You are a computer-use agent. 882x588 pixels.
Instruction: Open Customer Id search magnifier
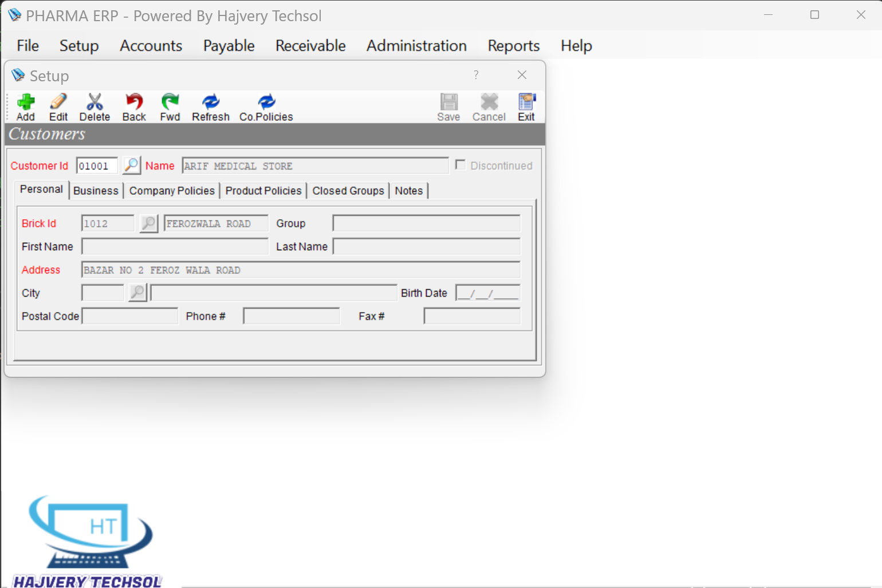[x=132, y=165]
